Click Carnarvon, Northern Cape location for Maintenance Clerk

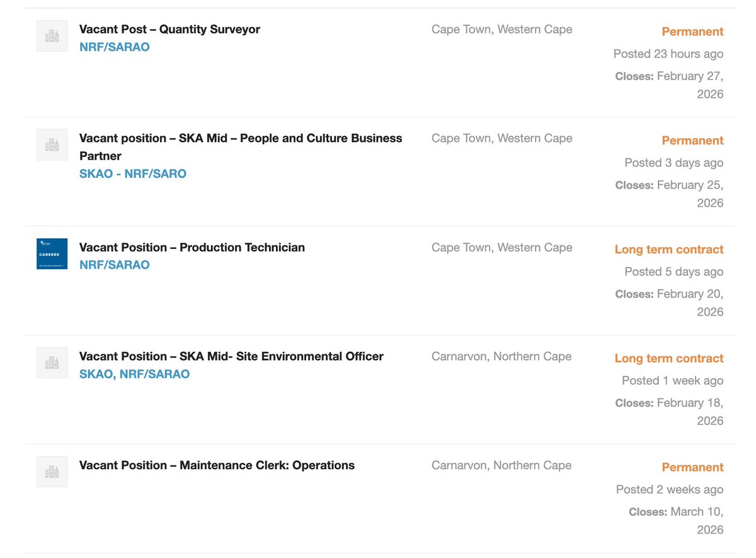coord(501,465)
